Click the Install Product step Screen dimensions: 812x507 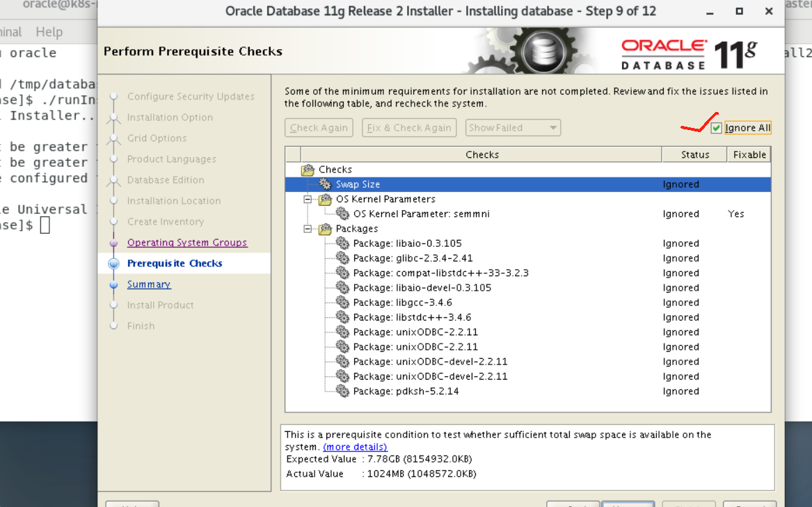click(161, 305)
